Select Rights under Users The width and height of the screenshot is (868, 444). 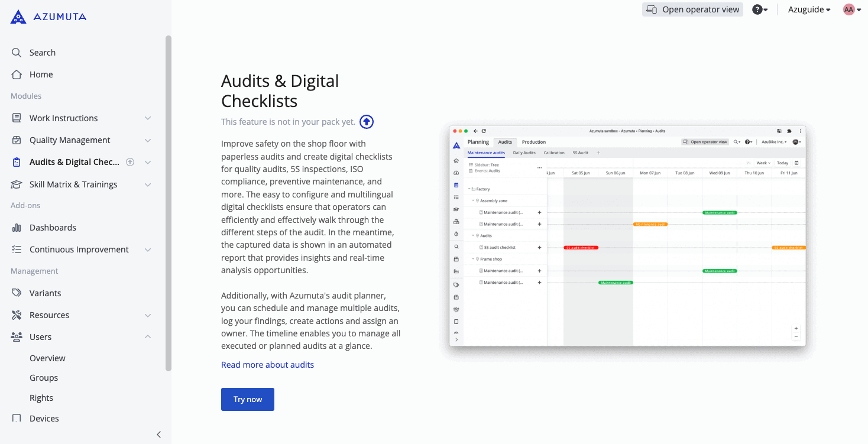click(41, 398)
